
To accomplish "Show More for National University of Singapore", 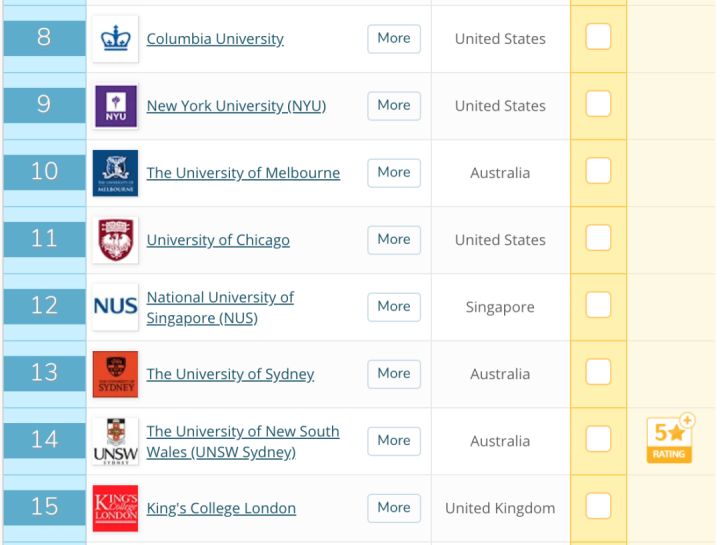I will point(394,307).
